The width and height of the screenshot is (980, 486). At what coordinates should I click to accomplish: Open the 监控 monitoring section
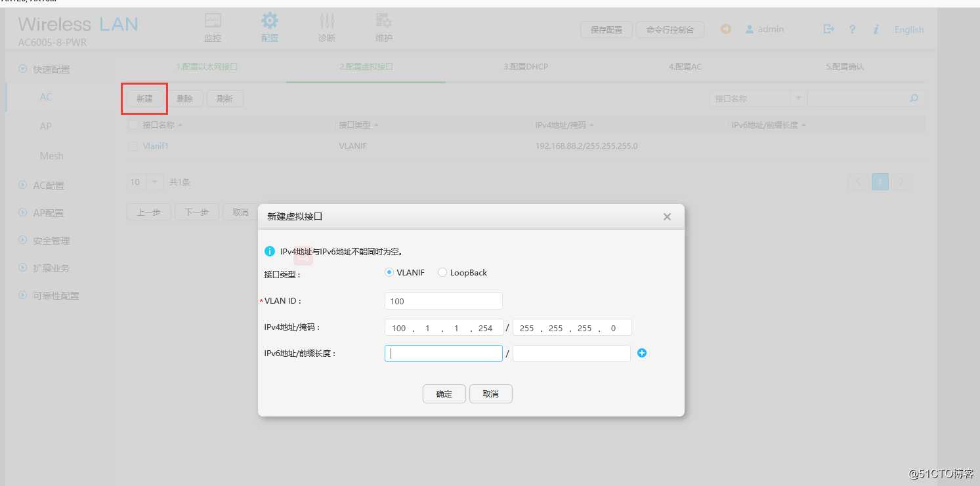tap(213, 28)
